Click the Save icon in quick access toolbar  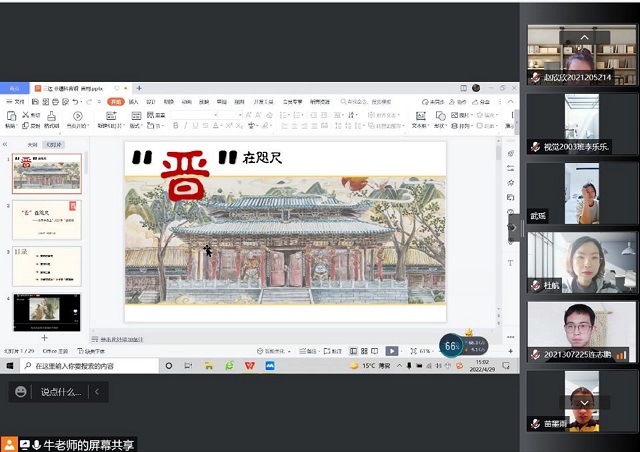(x=36, y=102)
